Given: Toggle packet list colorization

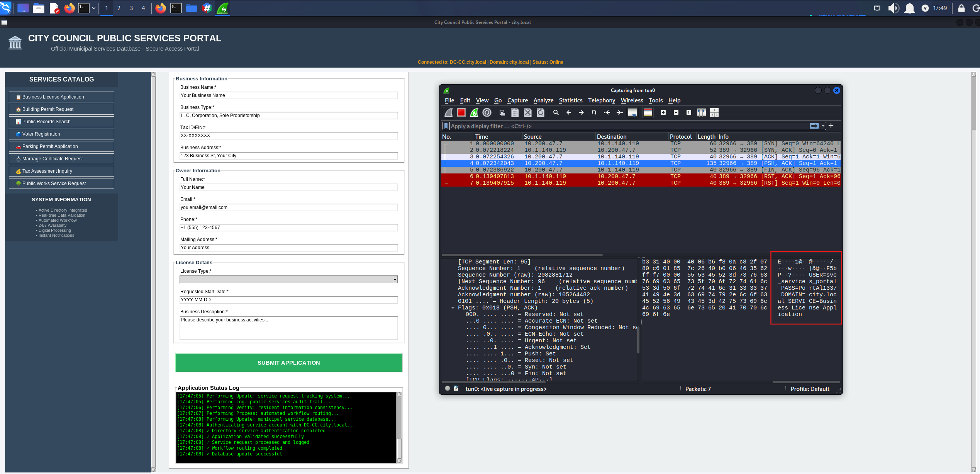Looking at the screenshot, I should 648,112.
